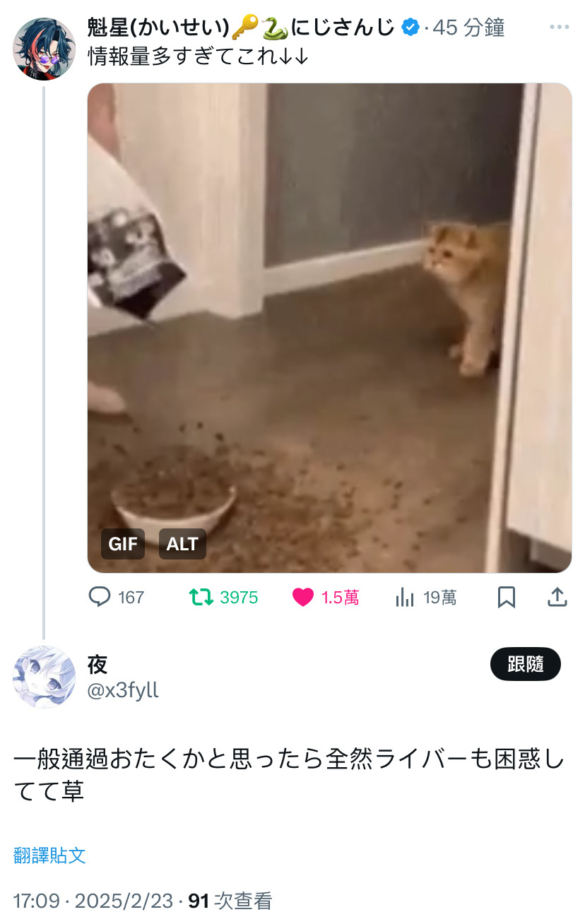Screen dimensions: 585x924
Task: Bookmark the tweet with the bookmark icon
Action: (x=506, y=598)
